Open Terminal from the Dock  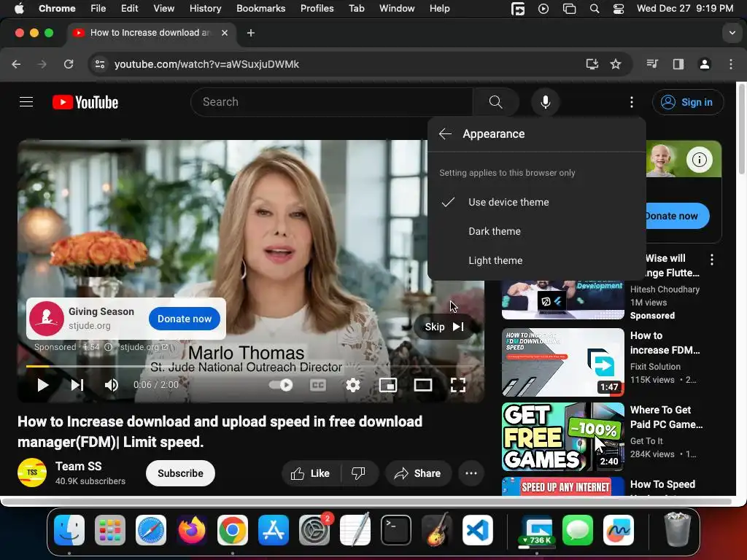tap(395, 530)
